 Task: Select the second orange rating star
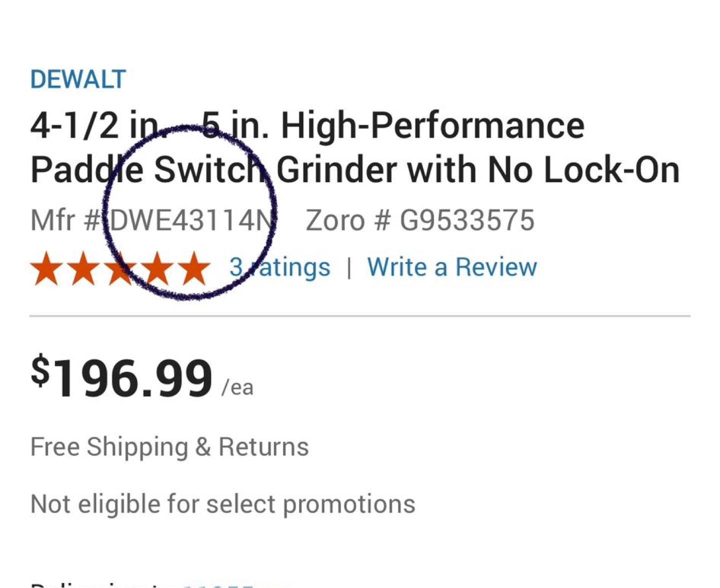83,268
